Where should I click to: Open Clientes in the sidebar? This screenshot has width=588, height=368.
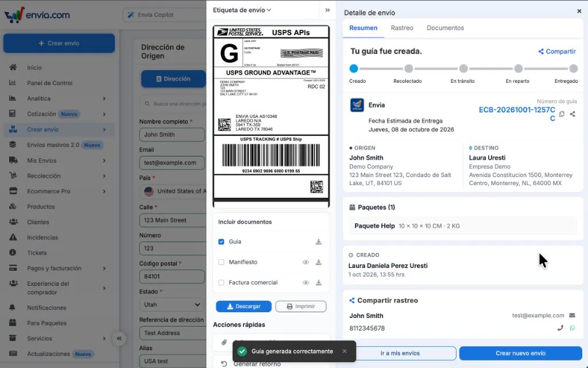pos(38,222)
